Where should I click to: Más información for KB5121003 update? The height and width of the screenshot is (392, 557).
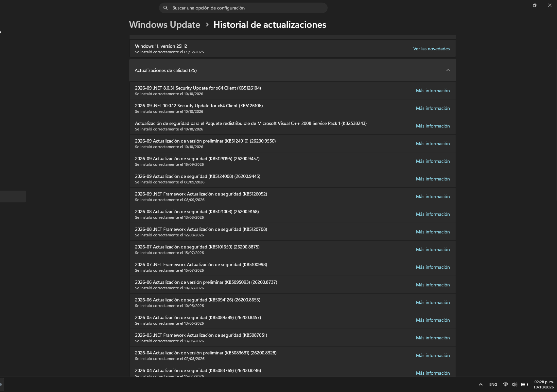coord(433,214)
